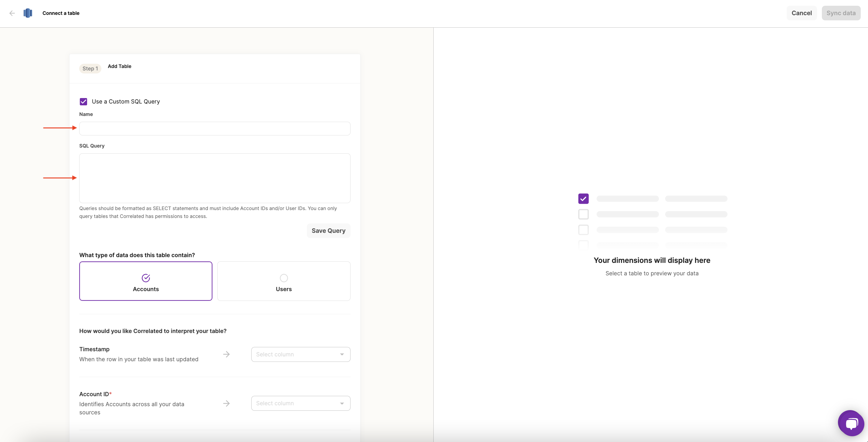Select the Users data type option
Screen dimensions: 868x442
pyautogui.click(x=284, y=281)
